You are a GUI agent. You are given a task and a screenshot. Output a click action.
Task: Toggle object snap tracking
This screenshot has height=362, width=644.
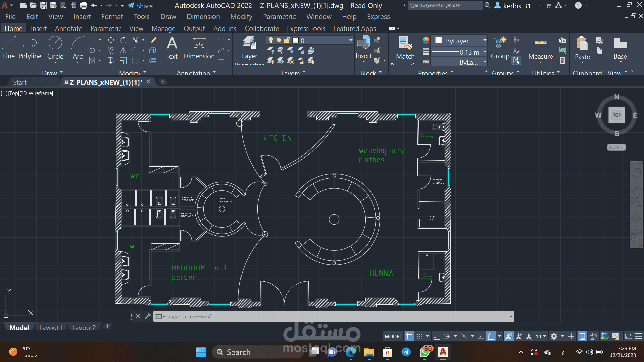(x=481, y=336)
